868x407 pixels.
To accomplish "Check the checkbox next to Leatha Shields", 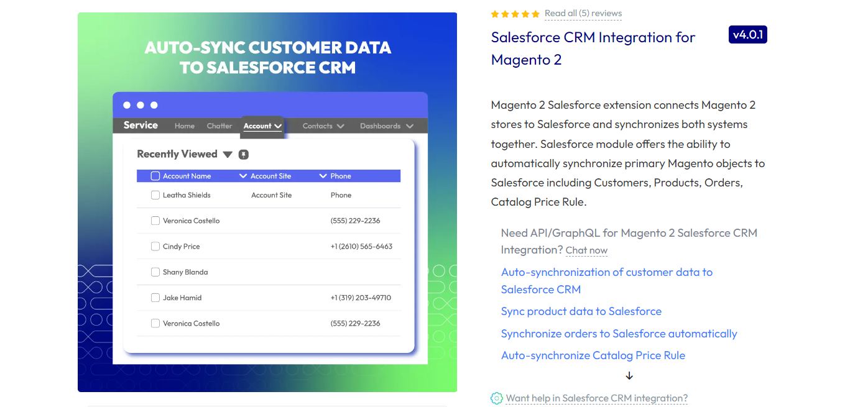I will point(155,194).
